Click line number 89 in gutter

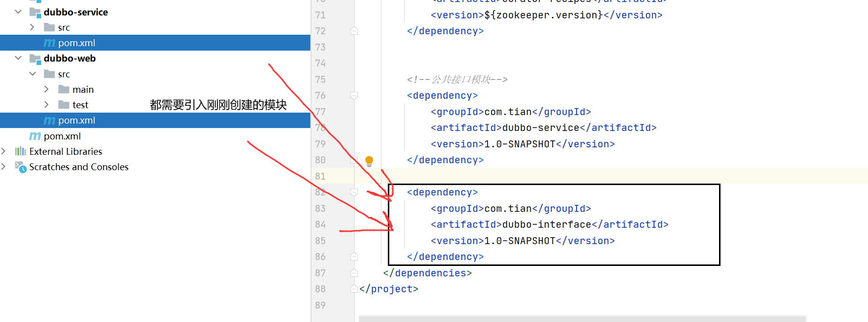320,305
